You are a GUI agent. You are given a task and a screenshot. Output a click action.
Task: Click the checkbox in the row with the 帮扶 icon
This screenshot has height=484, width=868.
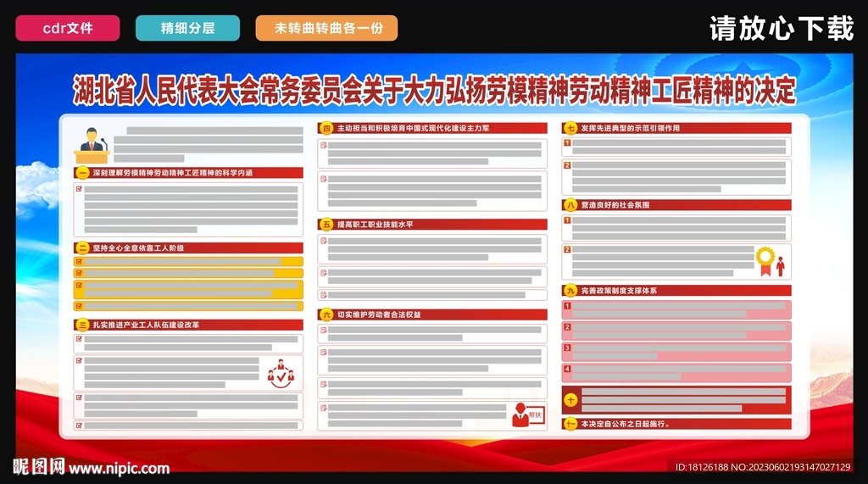(x=324, y=408)
